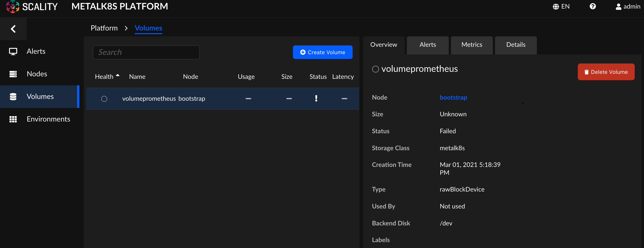Go to Alerts in the sidebar
644x248 pixels.
tap(36, 51)
